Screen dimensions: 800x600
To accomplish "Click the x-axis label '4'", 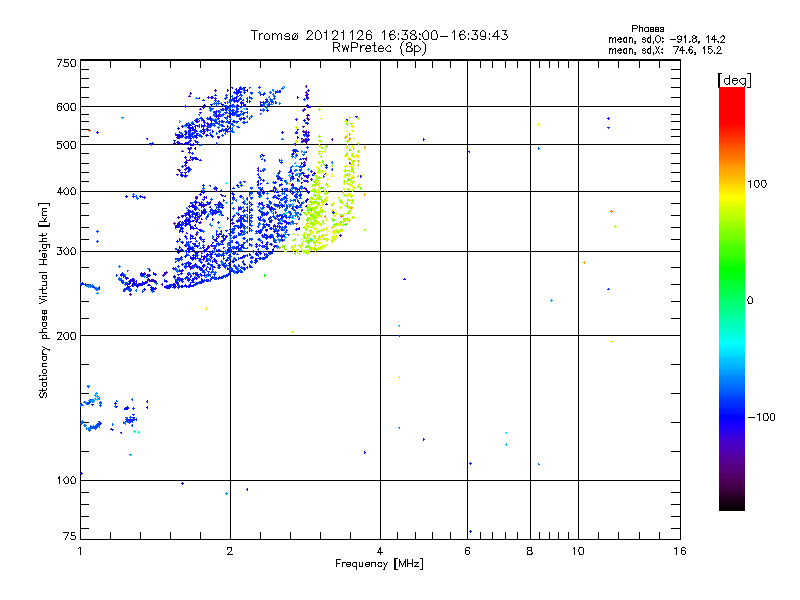I will pyautogui.click(x=380, y=551).
